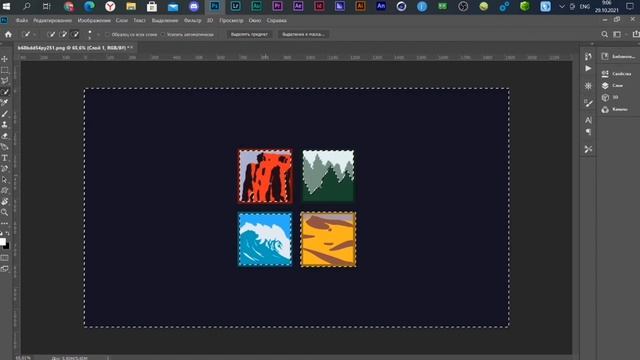Screen dimensions: 640x360
Task: Swap foreground and background colors
Action: (x=7, y=233)
